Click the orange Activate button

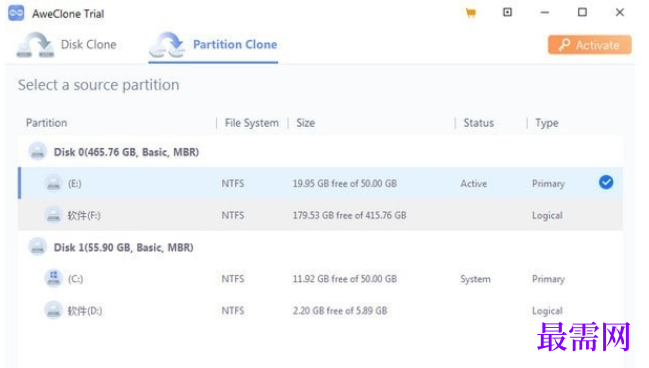(x=589, y=45)
